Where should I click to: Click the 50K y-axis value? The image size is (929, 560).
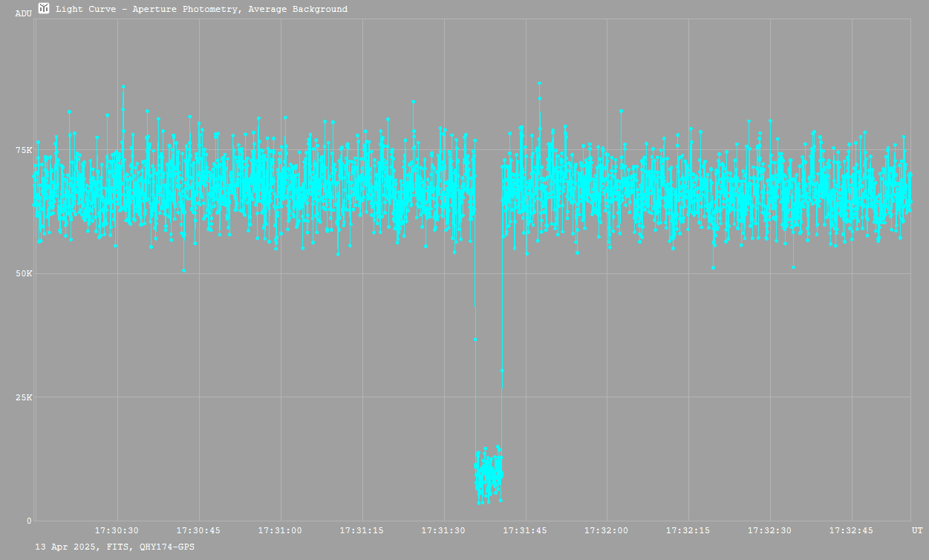tap(25, 273)
